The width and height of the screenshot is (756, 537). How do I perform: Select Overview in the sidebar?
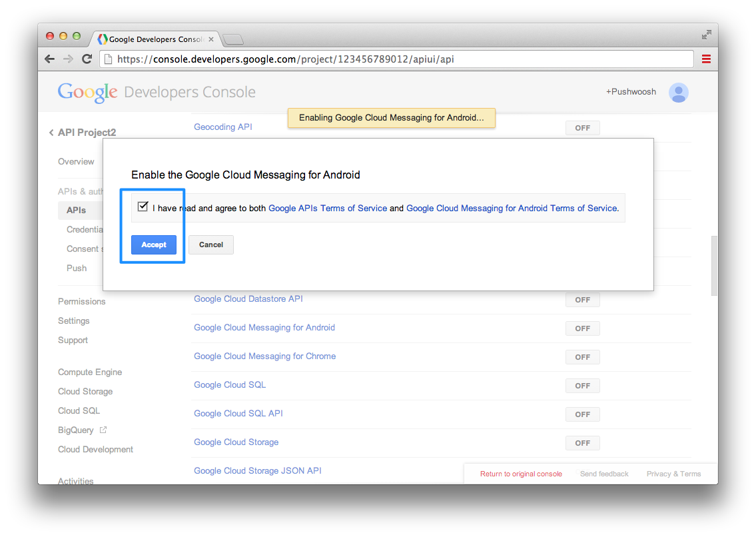pyautogui.click(x=76, y=162)
